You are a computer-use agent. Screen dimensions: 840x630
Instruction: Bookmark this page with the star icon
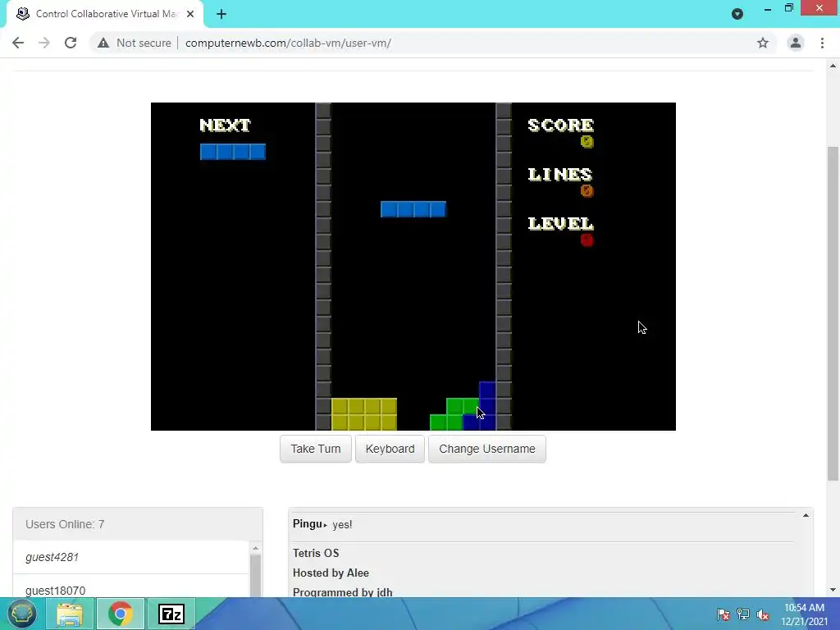click(x=763, y=43)
